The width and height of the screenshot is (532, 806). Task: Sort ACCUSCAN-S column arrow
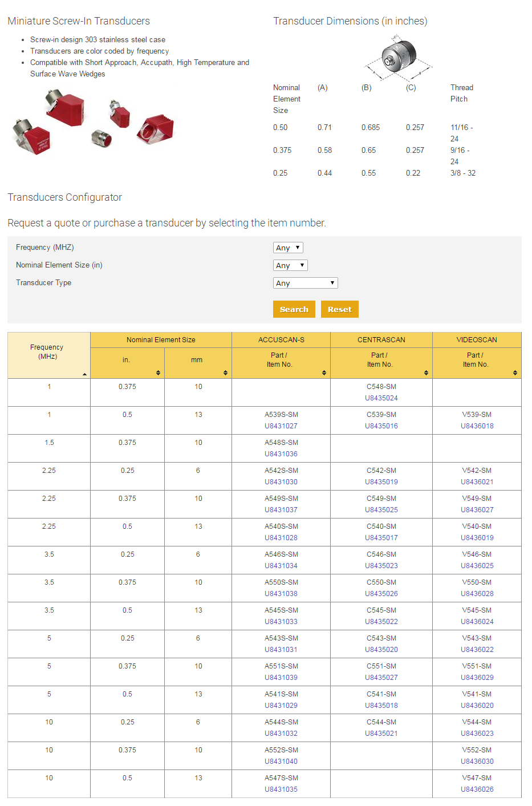pos(324,372)
